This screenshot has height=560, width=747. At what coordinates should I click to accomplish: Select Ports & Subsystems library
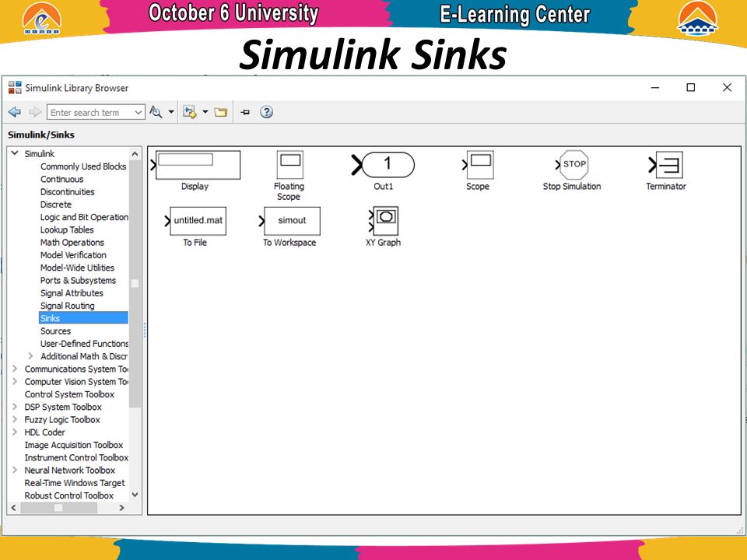click(78, 280)
